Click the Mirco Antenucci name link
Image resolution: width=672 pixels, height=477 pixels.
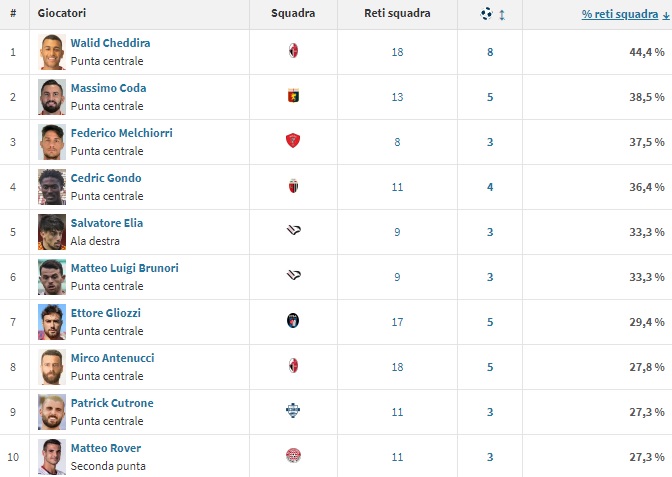tap(112, 358)
